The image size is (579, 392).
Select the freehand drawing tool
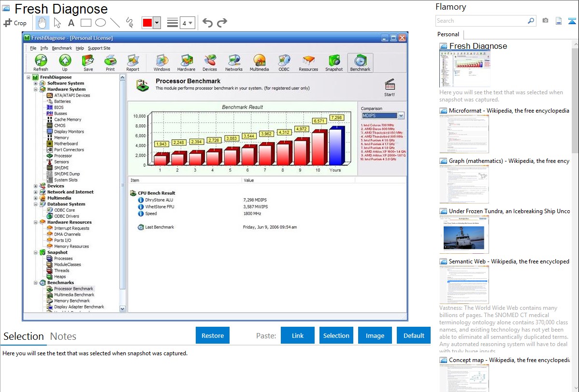tap(130, 23)
